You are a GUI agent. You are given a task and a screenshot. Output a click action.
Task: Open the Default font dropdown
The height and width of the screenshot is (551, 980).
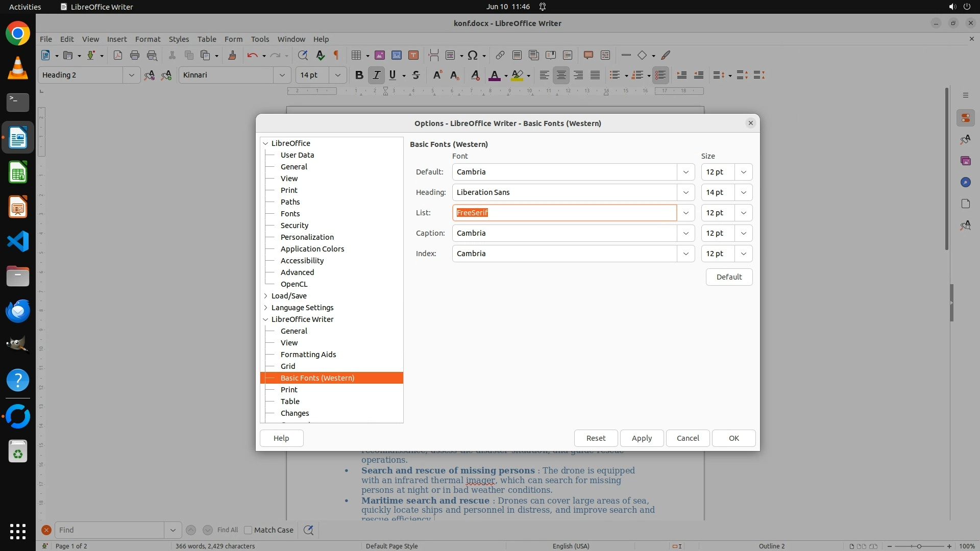[x=685, y=172]
